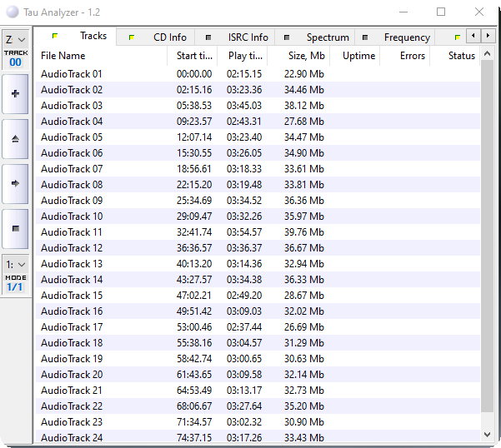This screenshot has height=448, width=501.
Task: Open the Z: drive selector dropdown
Action: pyautogui.click(x=15, y=39)
